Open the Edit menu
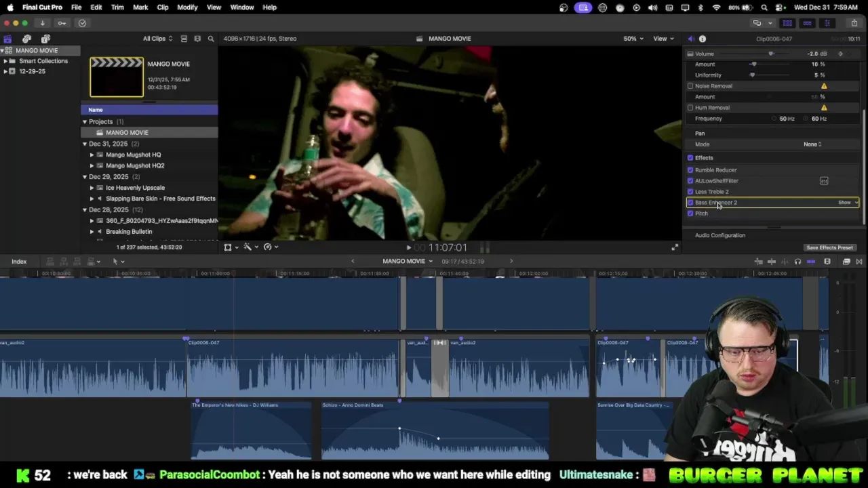This screenshot has width=868, height=488. click(x=96, y=7)
